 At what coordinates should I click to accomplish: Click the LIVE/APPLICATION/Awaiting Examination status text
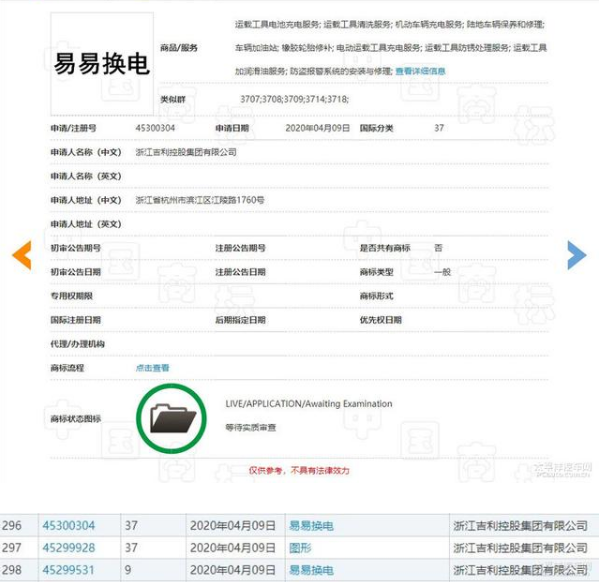pos(309,404)
